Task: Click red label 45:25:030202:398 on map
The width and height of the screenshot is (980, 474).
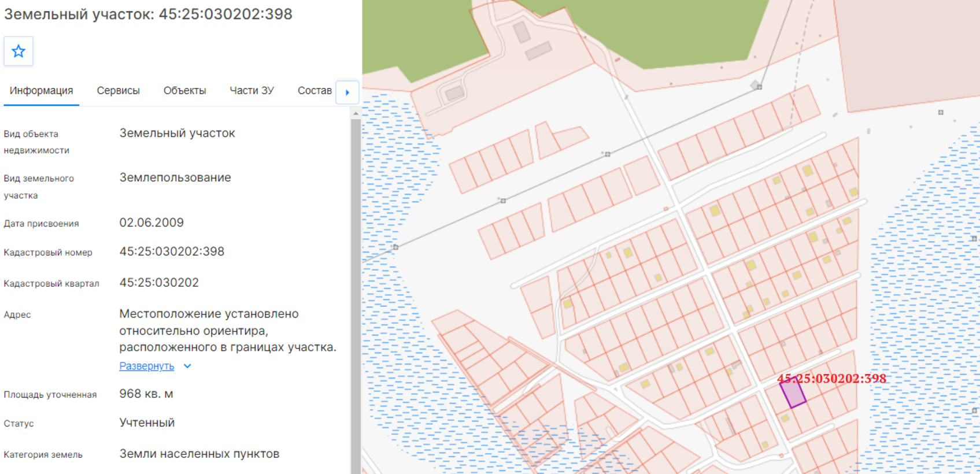Action: click(x=831, y=379)
